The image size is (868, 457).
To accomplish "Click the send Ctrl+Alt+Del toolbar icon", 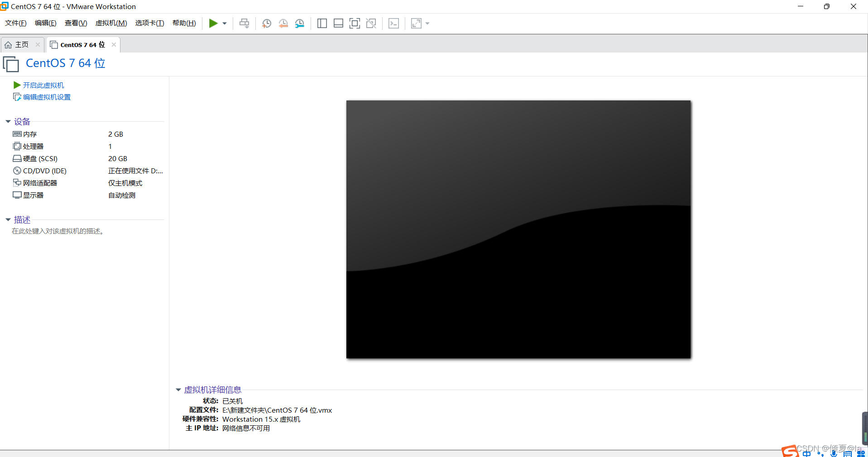I will [x=245, y=23].
